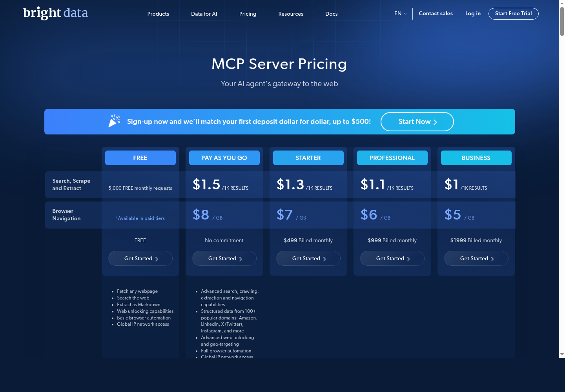
Task: Click "Your AI agent's gateway to the web" subtitle
Action: pyautogui.click(x=279, y=83)
